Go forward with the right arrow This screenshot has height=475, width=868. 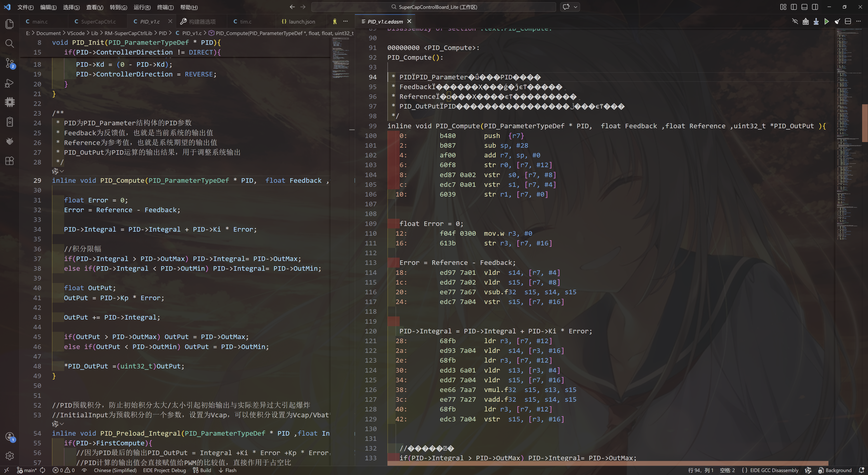pyautogui.click(x=303, y=7)
